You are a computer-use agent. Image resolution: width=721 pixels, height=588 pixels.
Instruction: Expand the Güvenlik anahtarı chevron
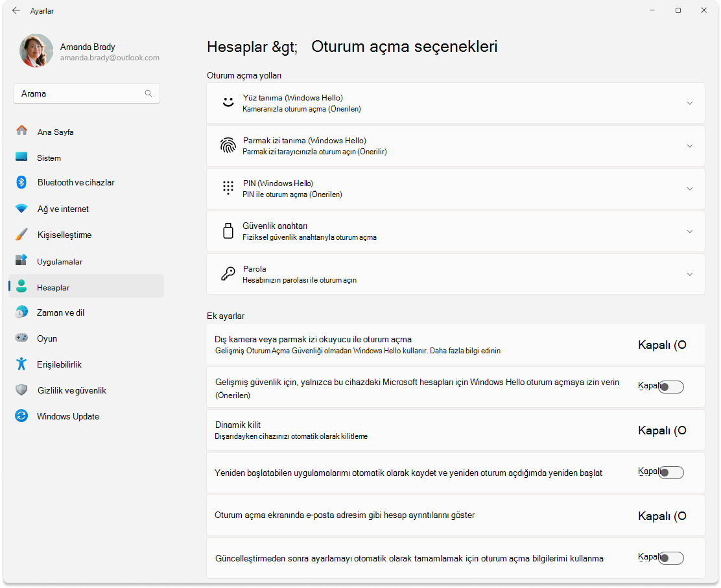pyautogui.click(x=690, y=231)
